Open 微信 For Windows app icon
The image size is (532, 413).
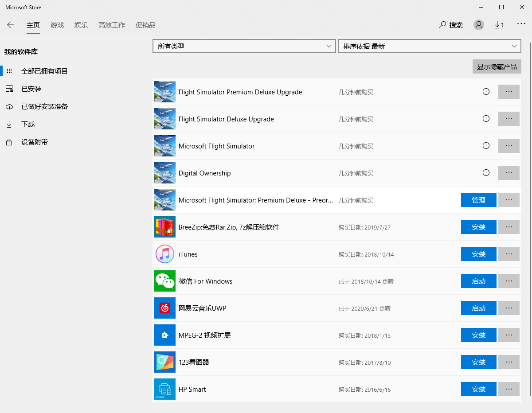165,281
